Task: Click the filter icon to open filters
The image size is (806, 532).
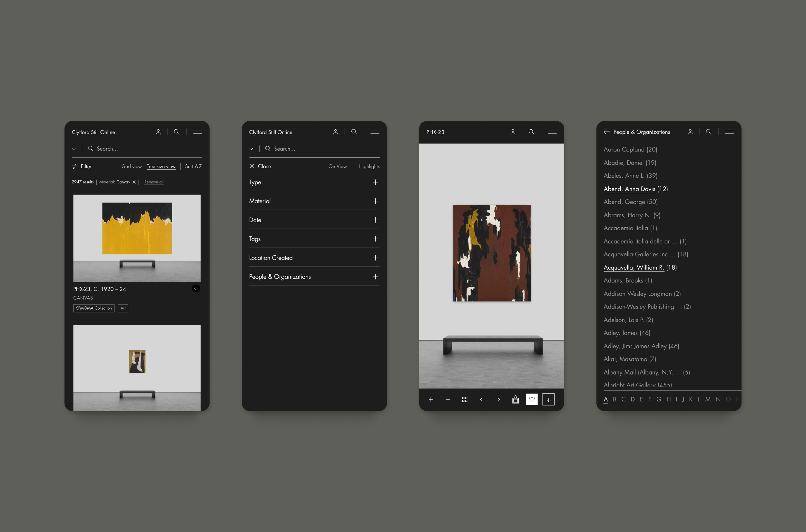Action: (75, 166)
